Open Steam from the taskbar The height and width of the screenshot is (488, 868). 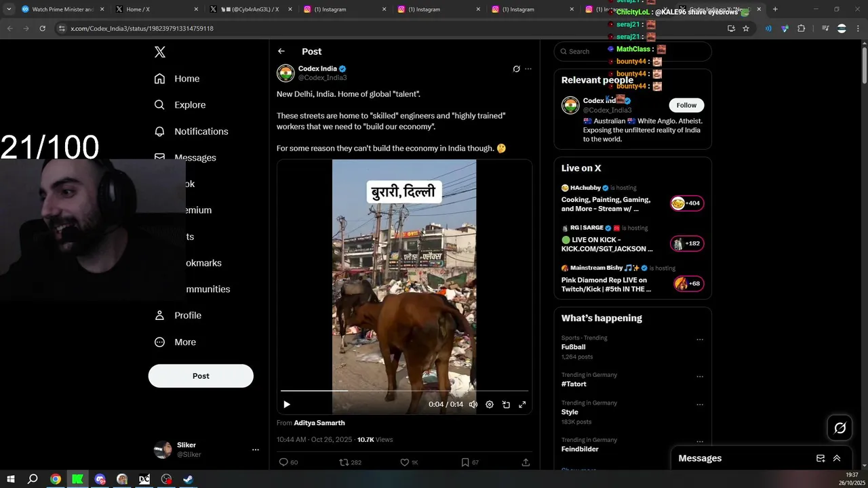click(188, 479)
